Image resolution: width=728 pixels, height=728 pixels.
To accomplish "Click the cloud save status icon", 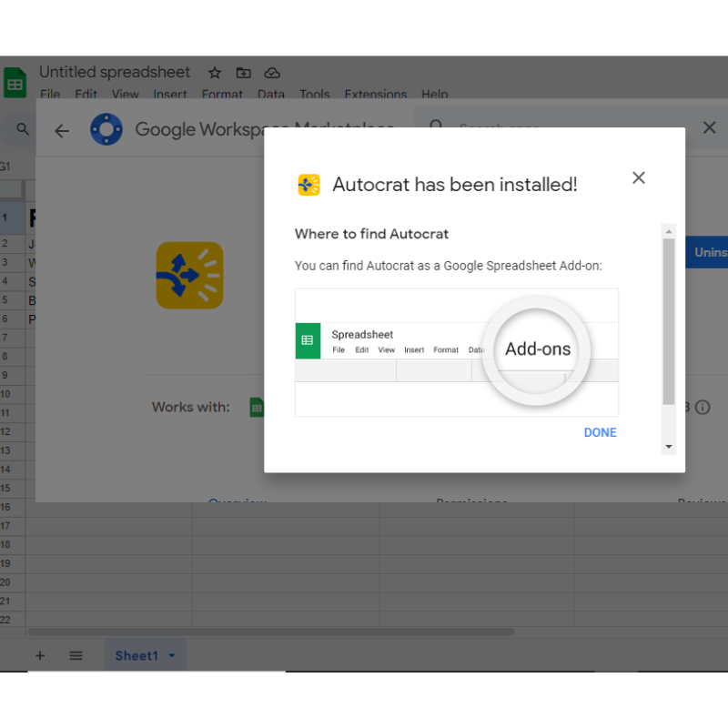I will click(x=272, y=73).
